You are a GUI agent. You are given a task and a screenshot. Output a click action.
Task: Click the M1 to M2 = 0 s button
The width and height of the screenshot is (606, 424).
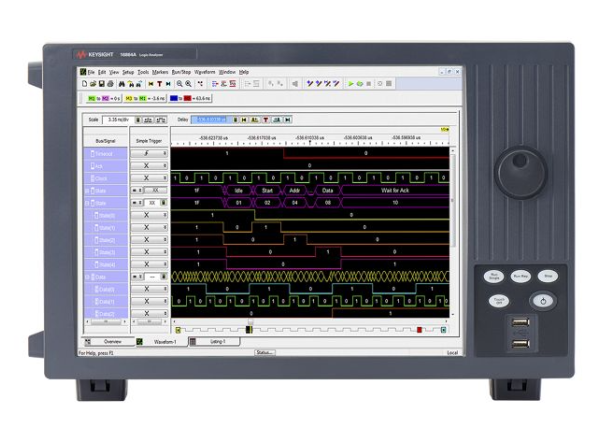[104, 99]
